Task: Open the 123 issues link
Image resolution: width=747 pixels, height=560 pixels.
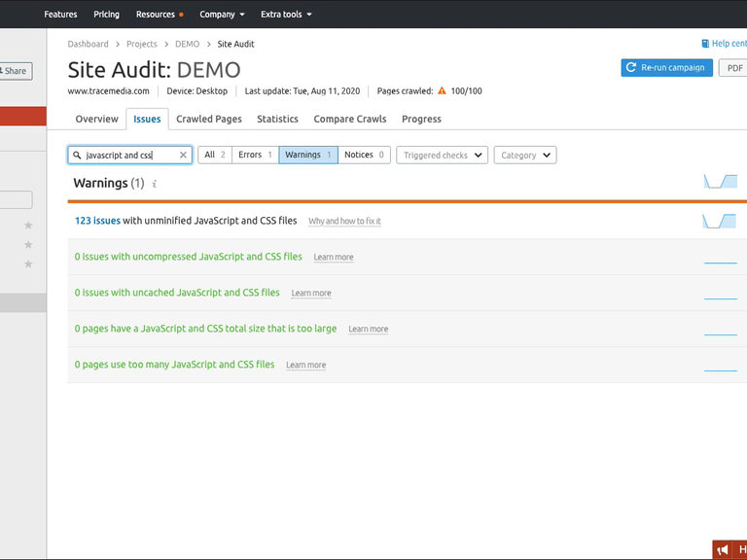Action: pos(97,221)
